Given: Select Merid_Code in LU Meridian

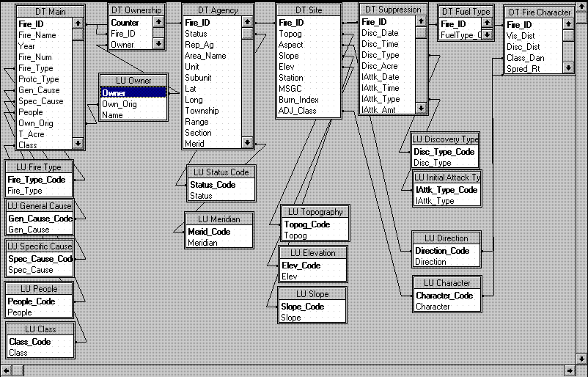Looking at the screenshot, I should tap(209, 232).
